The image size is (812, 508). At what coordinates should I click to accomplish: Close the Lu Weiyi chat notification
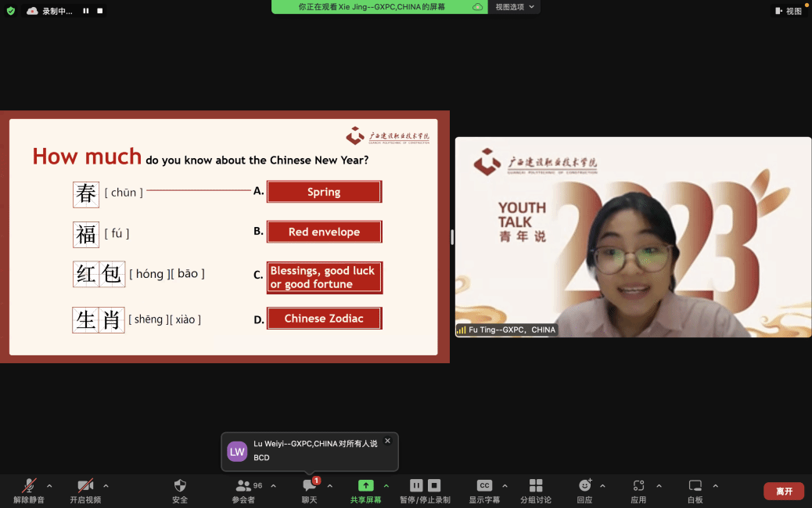click(x=387, y=441)
